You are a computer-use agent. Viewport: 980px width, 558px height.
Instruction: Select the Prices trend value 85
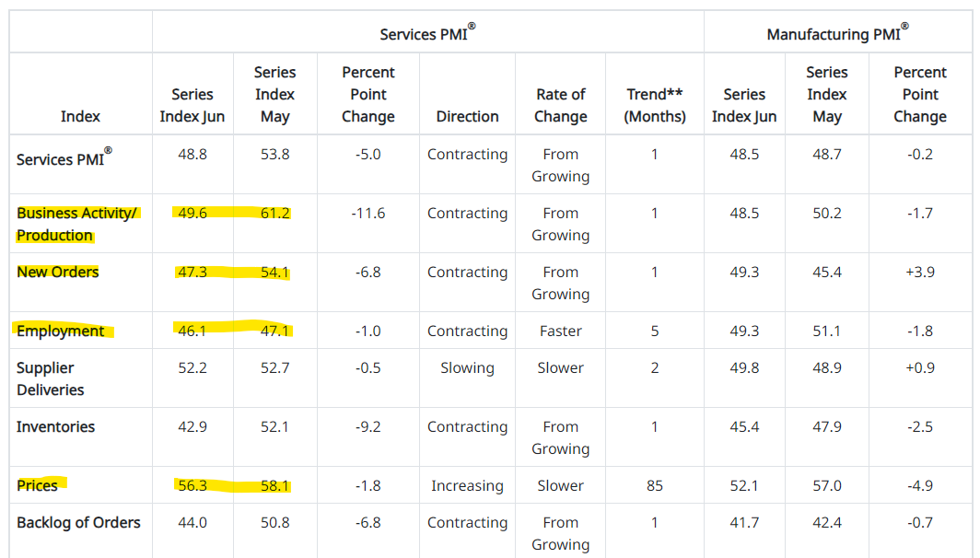655,485
